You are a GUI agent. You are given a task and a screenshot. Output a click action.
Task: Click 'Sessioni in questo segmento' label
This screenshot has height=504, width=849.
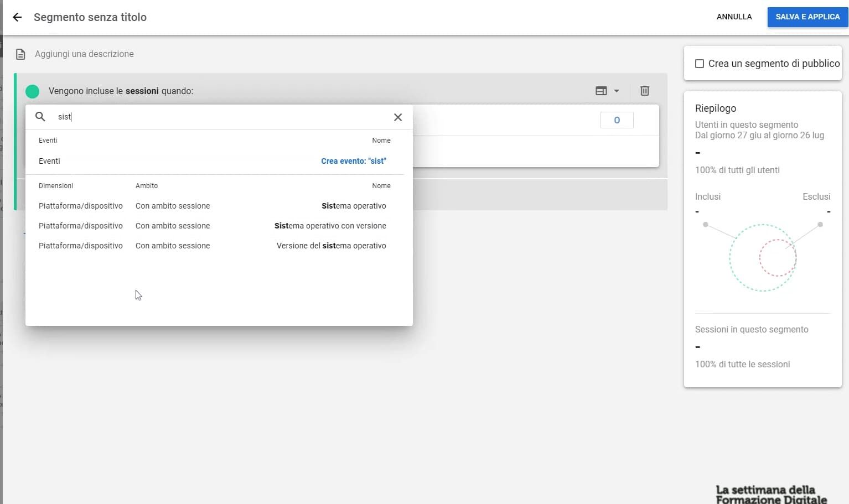click(752, 329)
